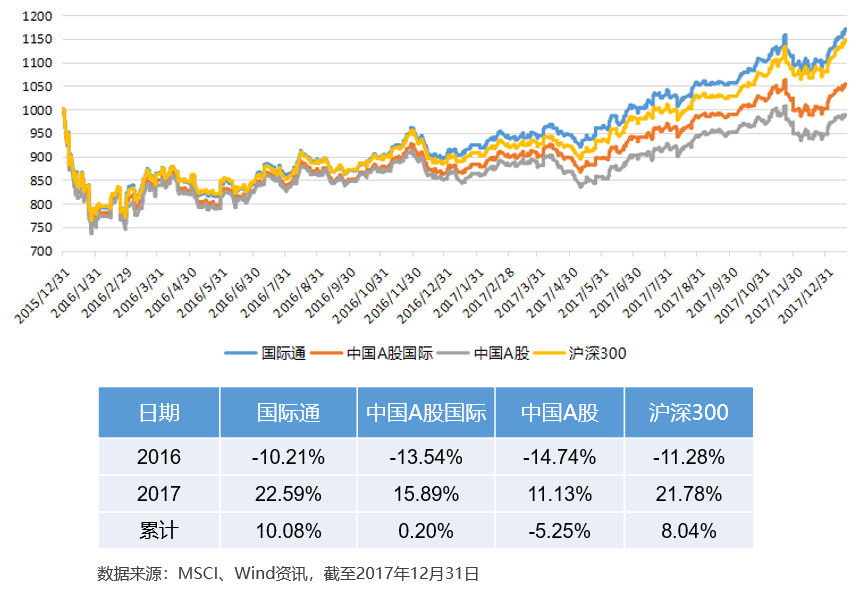Click the 2017/12/31 axis date label
856x597 pixels.
(806, 296)
